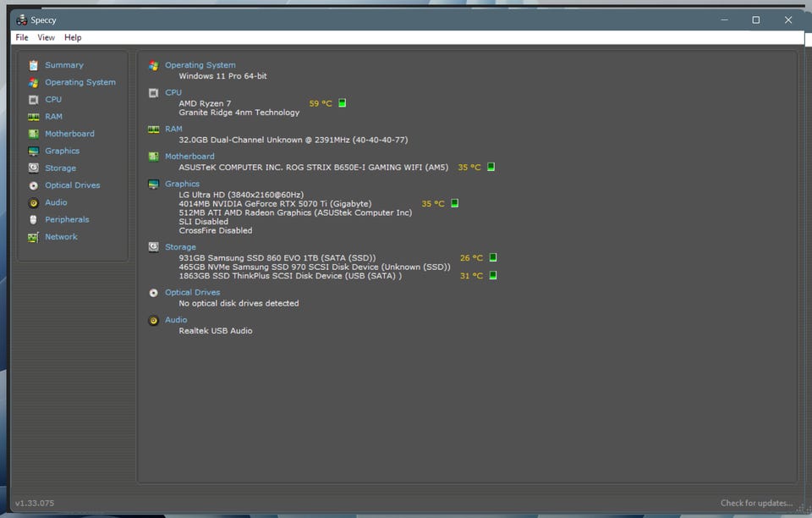
Task: Click the RAM icon in summary pane
Action: pos(154,129)
